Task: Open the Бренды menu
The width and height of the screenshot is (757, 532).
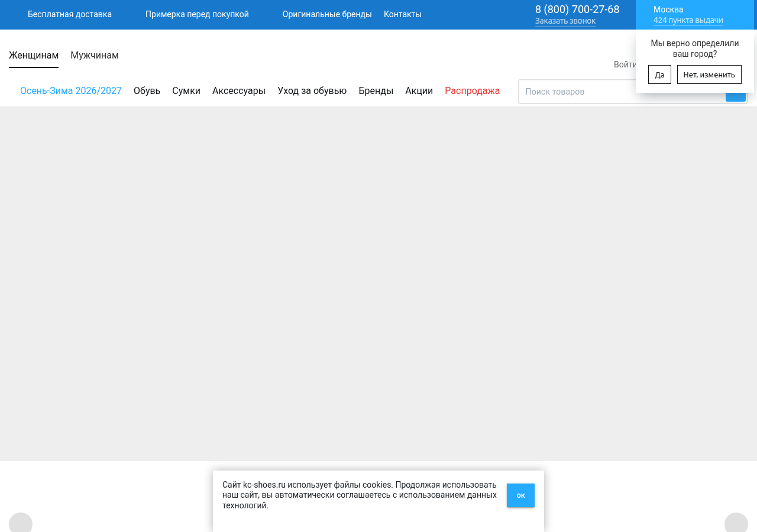Action: pyautogui.click(x=376, y=91)
